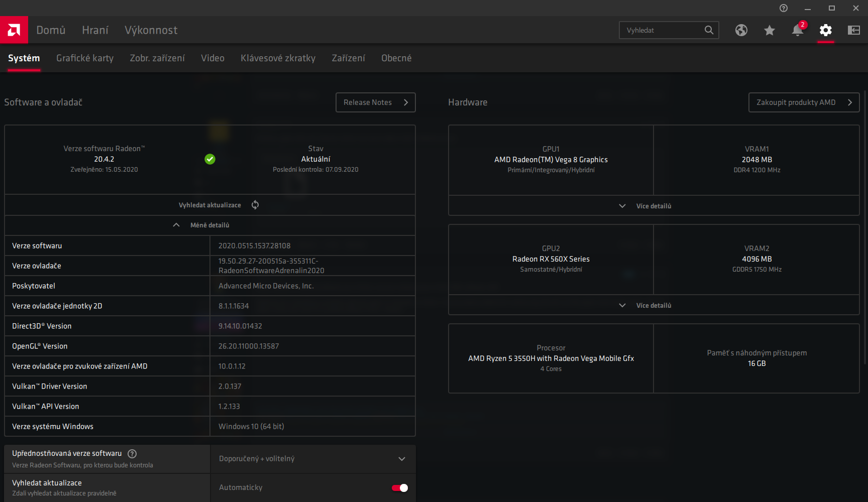
Task: Click the search magnifier icon
Action: tap(709, 30)
